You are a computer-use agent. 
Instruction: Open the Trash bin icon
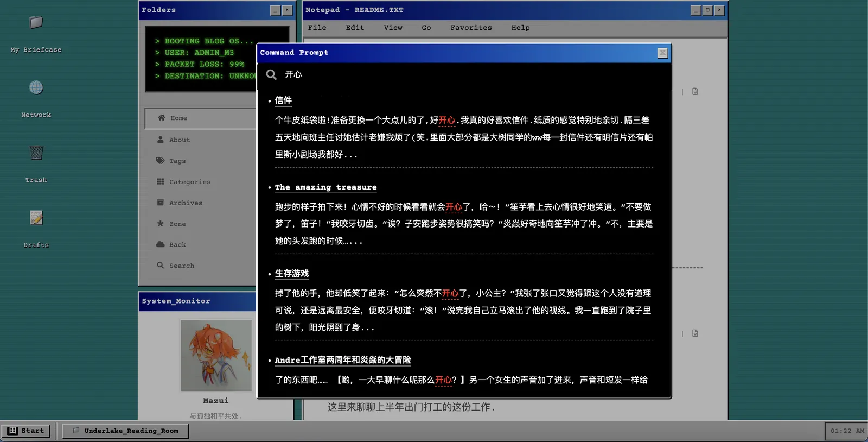(x=36, y=153)
